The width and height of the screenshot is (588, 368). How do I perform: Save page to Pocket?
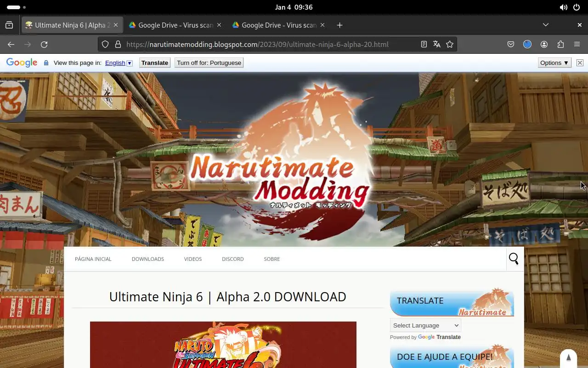pos(511,44)
